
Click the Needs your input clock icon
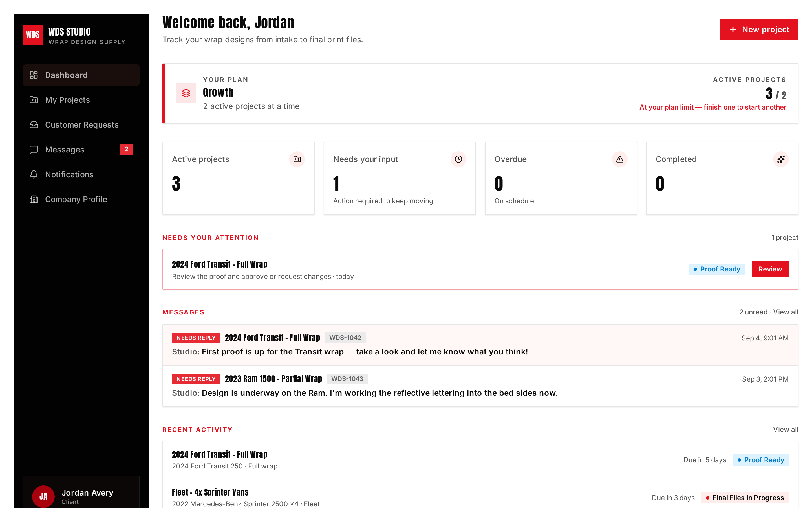[x=458, y=159]
